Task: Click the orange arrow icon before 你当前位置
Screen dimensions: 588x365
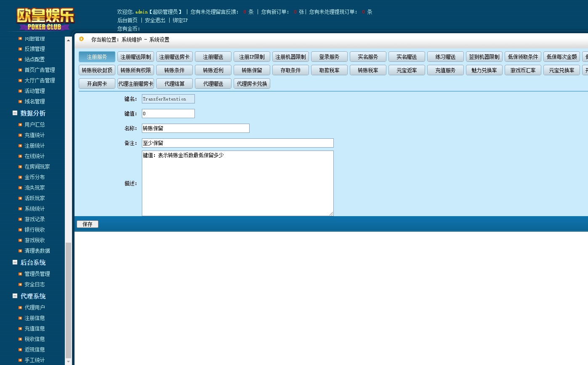Action: [81, 39]
